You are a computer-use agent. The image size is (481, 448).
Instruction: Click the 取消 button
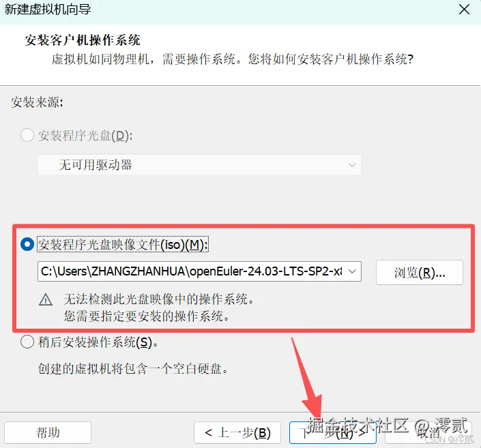point(428,432)
